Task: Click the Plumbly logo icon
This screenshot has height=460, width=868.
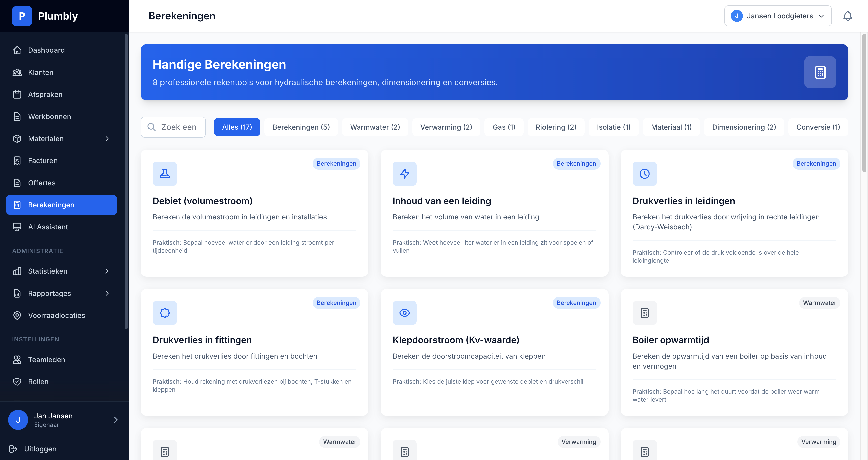Action: 22,16
